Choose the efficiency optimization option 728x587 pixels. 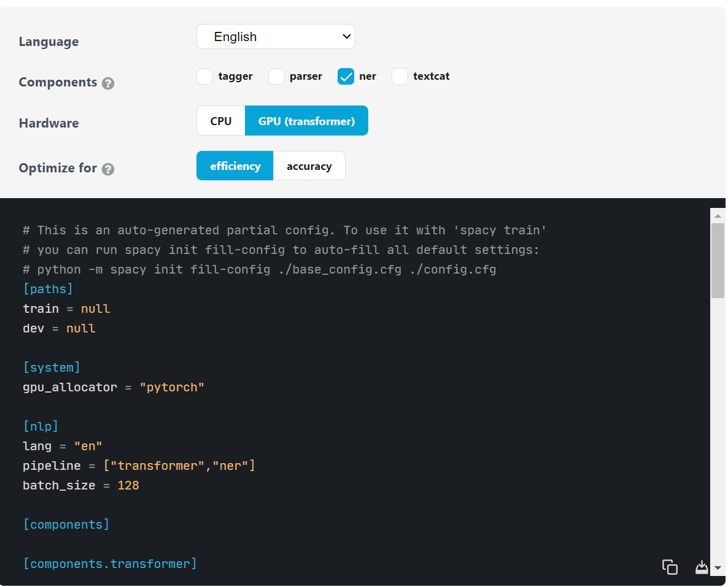[235, 166]
